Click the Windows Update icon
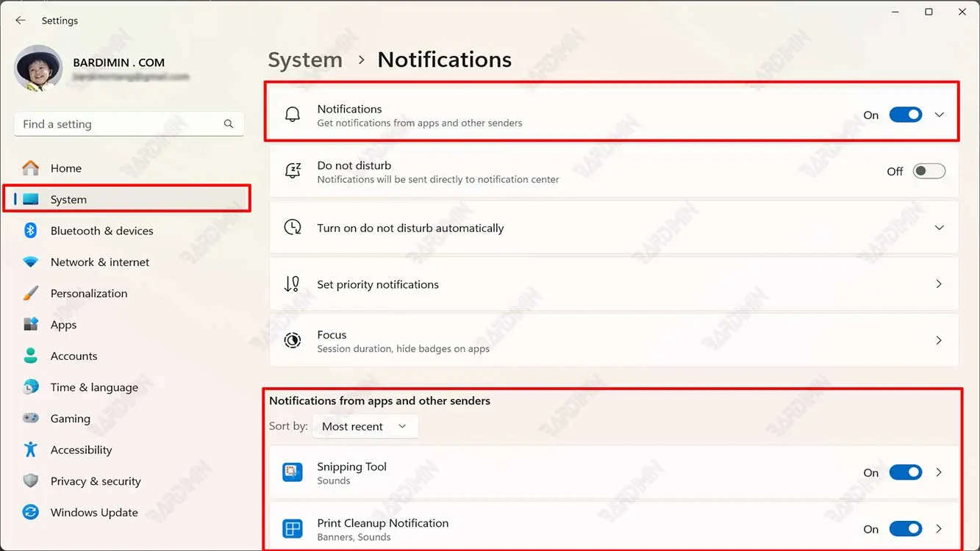This screenshot has height=551, width=980. click(30, 513)
